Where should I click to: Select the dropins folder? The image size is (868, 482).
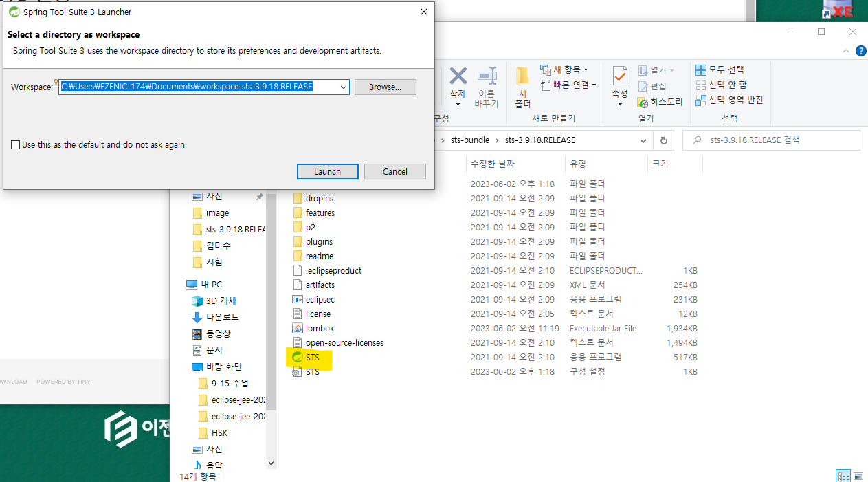(x=319, y=198)
